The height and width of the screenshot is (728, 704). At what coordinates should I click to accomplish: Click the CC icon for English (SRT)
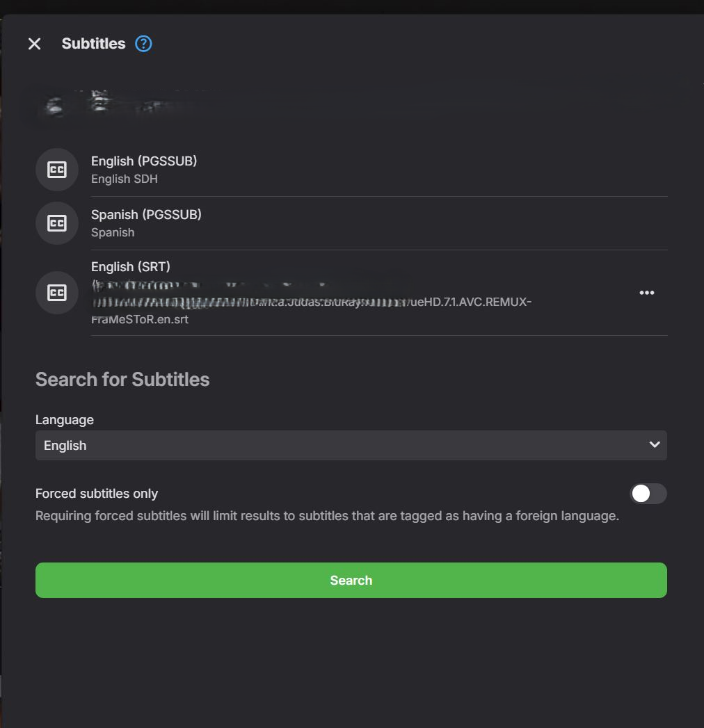tap(57, 293)
